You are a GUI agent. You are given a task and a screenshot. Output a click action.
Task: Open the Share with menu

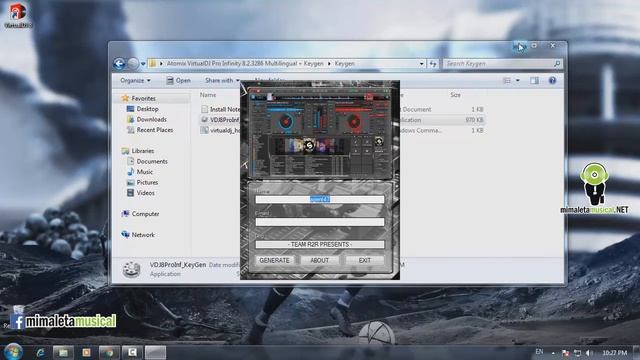pyautogui.click(x=222, y=80)
